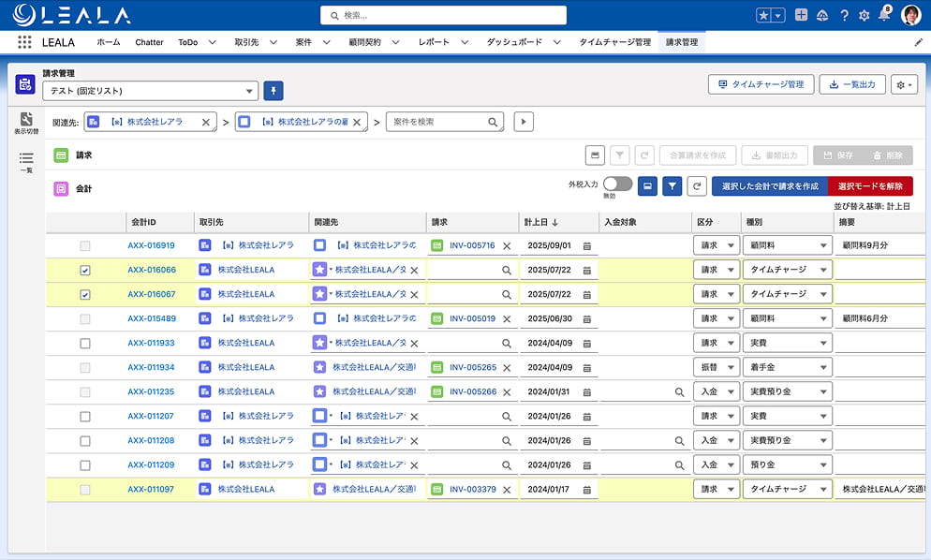The height and width of the screenshot is (560, 931).
Task: Go to the ホーム tab
Action: click(108, 42)
